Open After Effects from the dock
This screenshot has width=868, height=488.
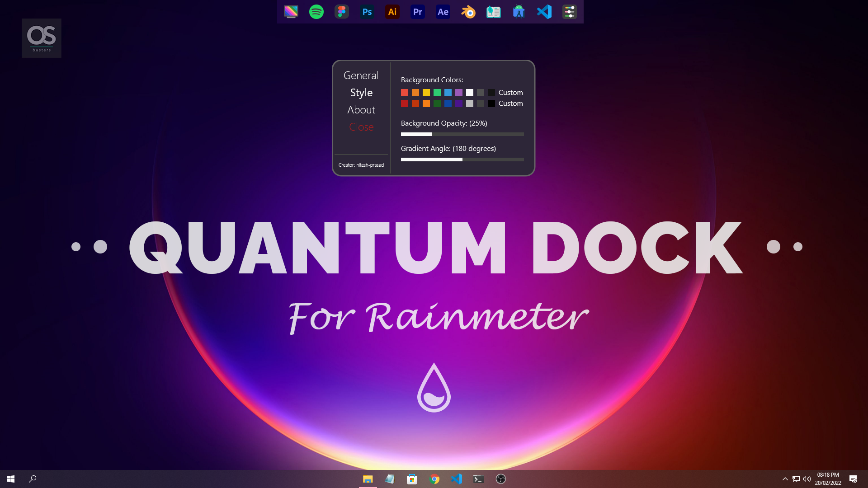coord(443,12)
